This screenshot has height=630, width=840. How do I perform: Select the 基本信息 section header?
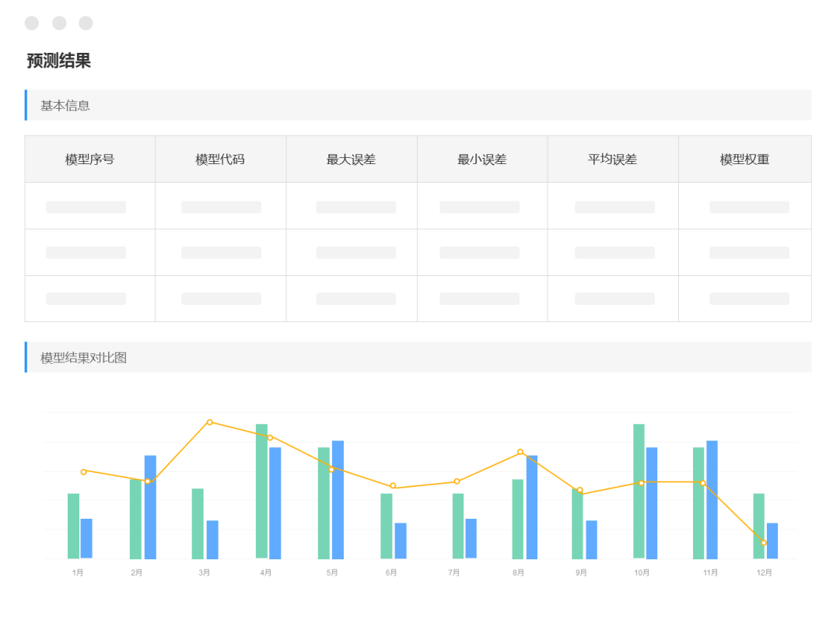click(65, 105)
